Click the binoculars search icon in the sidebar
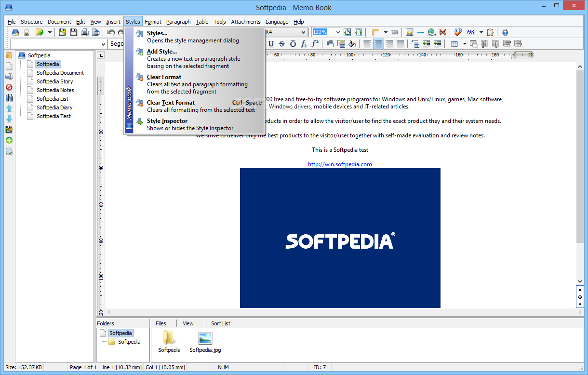The width and height of the screenshot is (588, 375). click(9, 98)
